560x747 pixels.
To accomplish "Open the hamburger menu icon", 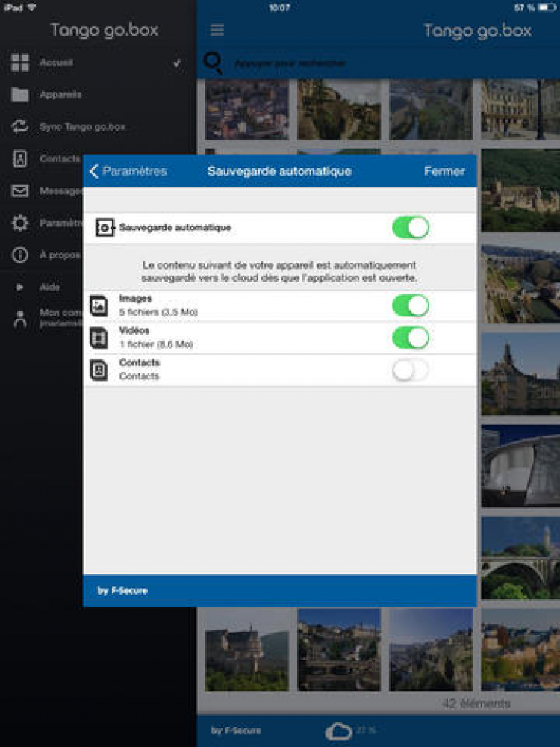I will tap(217, 30).
